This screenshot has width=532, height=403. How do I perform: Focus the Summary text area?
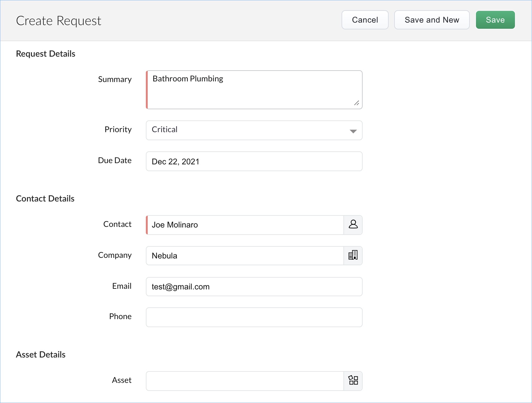pos(254,90)
